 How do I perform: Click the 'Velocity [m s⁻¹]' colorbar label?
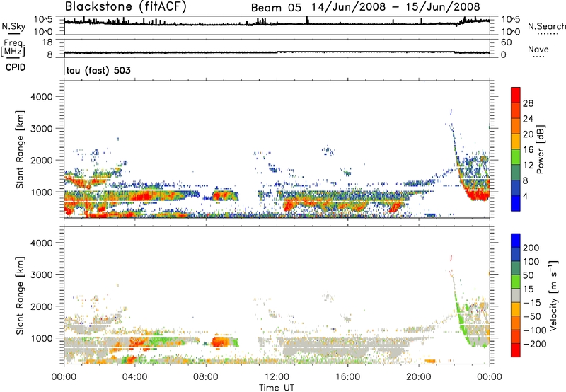[x=553, y=295]
